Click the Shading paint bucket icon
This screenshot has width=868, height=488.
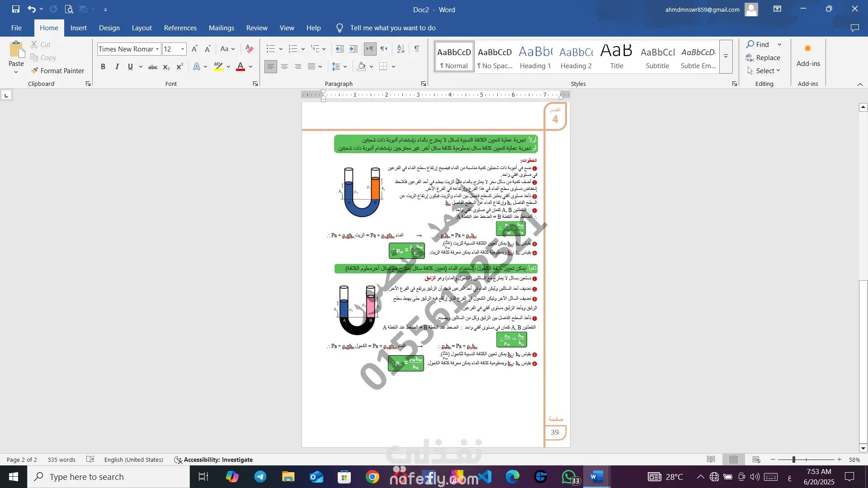click(361, 67)
